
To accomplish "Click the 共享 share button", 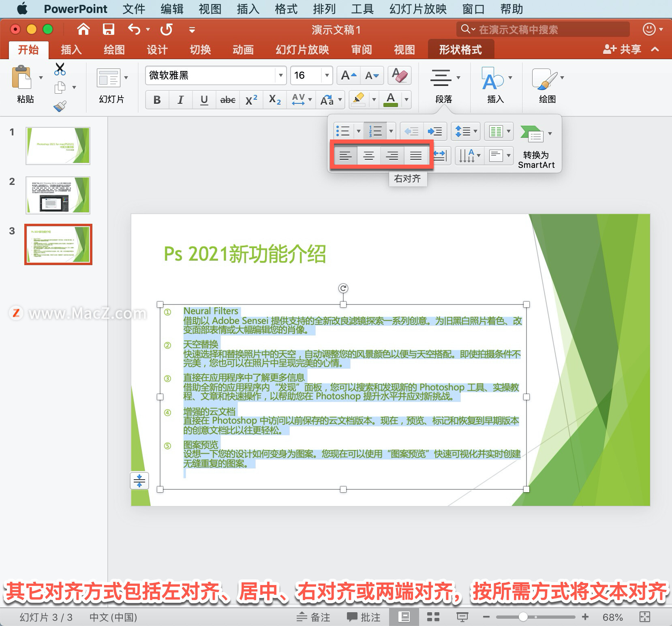I will click(623, 49).
